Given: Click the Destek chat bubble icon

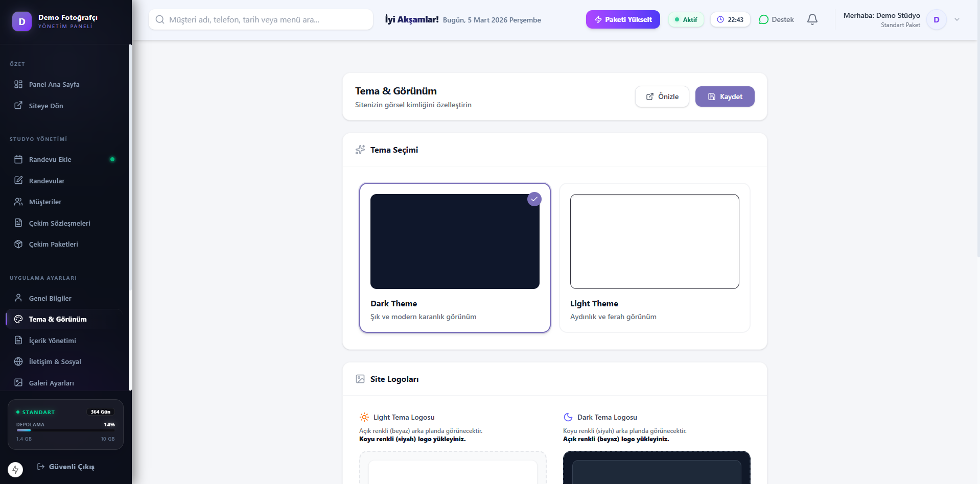Looking at the screenshot, I should pos(764,20).
